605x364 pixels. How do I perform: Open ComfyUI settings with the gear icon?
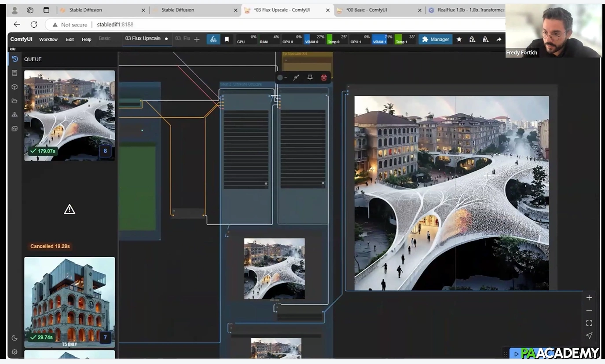coord(15,352)
